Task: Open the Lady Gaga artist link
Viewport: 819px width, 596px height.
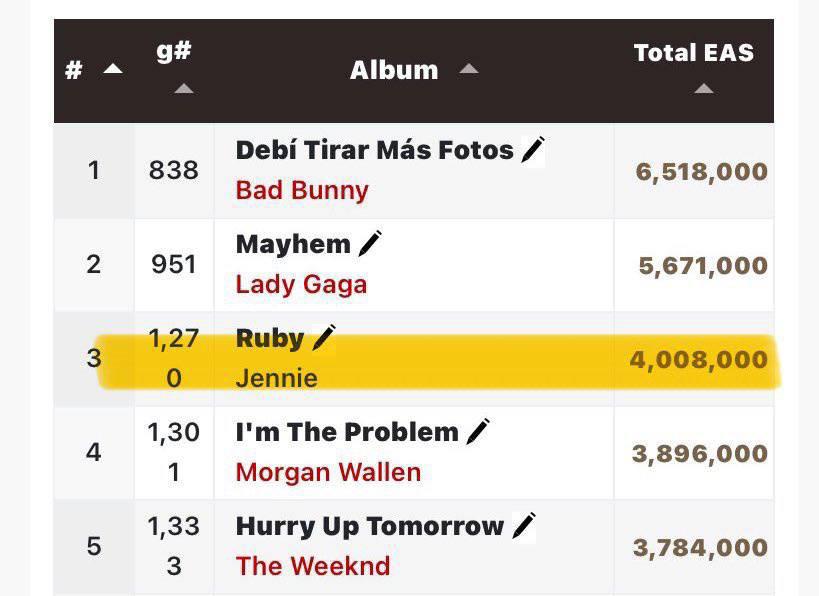Action: point(301,285)
